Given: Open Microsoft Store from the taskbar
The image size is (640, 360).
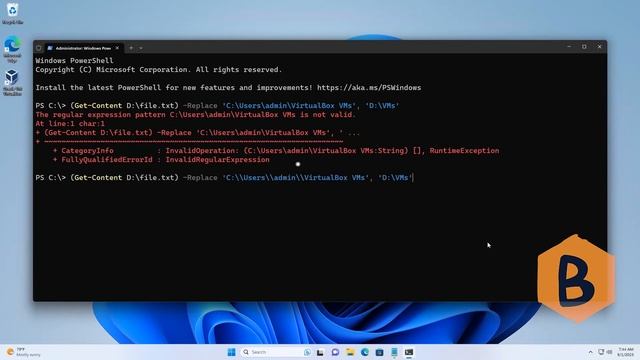Looking at the screenshot, I should coord(379,352).
